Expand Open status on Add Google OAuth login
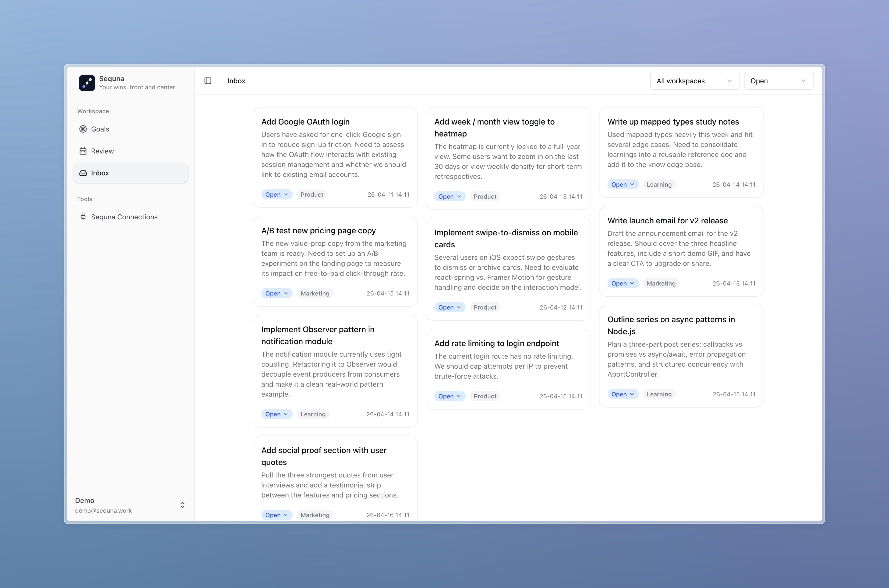 (x=276, y=195)
